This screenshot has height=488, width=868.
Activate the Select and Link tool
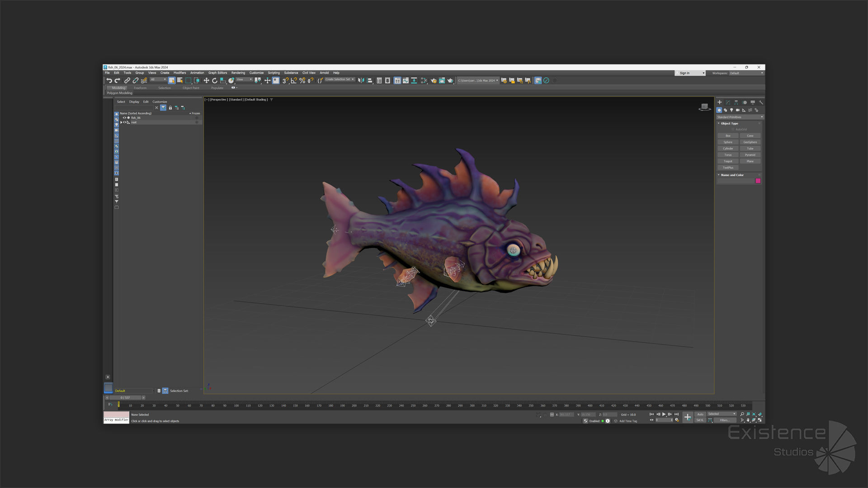click(127, 80)
